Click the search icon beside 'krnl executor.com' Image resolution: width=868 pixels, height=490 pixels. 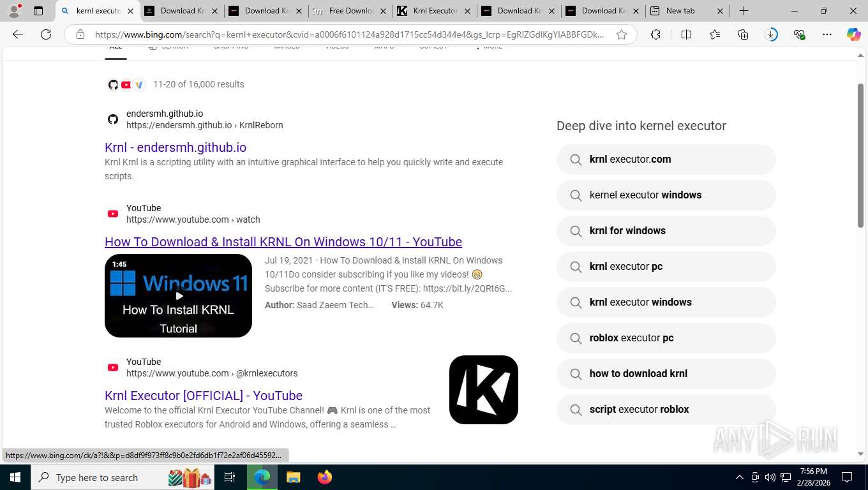(576, 160)
